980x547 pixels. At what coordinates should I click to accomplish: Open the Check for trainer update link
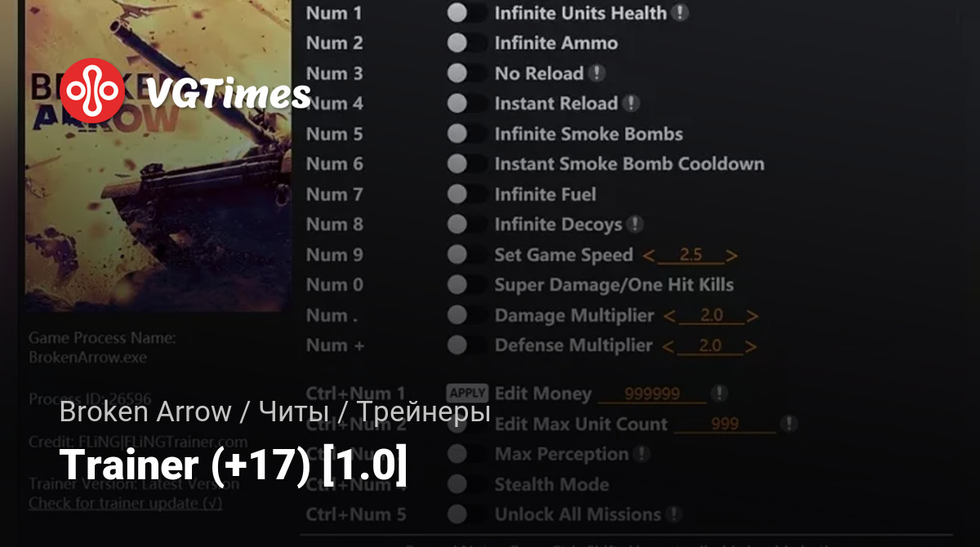(x=125, y=503)
